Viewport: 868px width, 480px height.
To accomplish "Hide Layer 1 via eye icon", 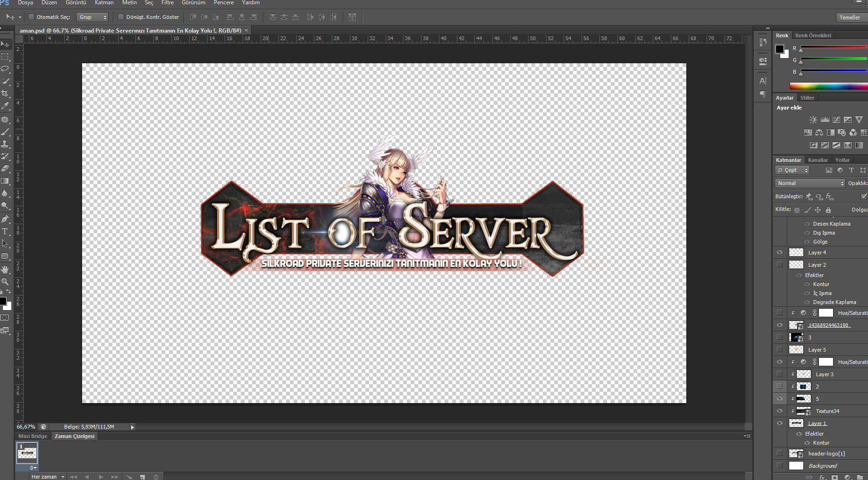I will pos(780,423).
